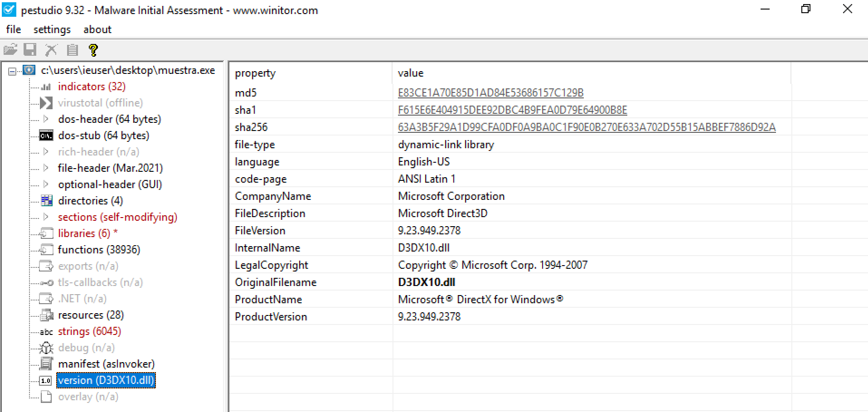Select manifest (asInvoker) tree entry

106,364
